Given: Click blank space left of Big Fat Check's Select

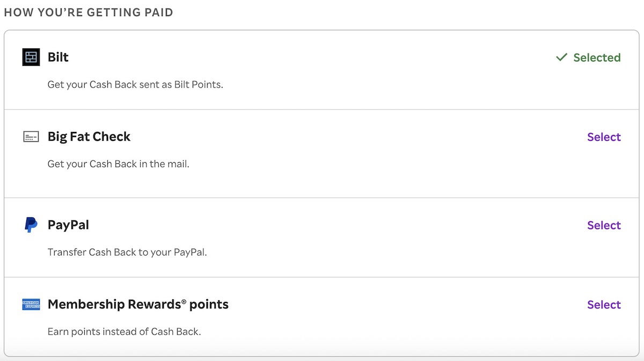Looking at the screenshot, I should [x=376, y=137].
